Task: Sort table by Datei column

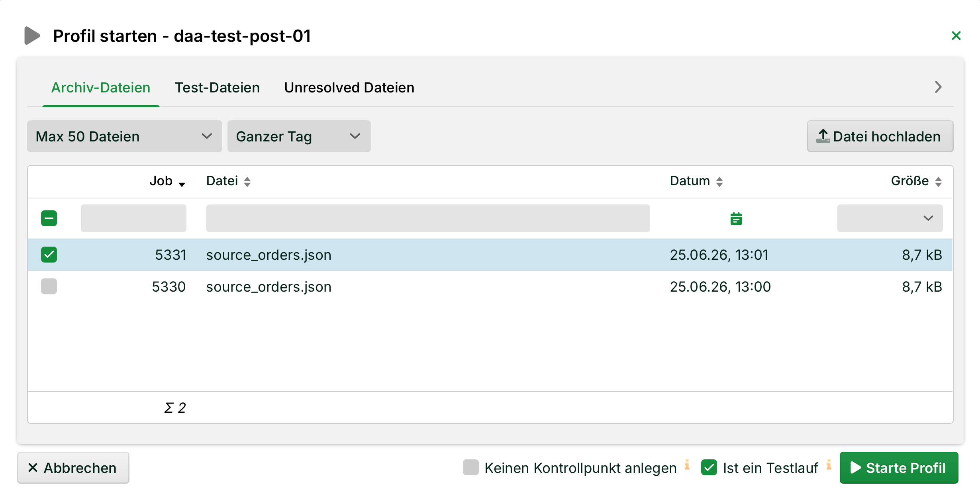Action: click(x=228, y=181)
